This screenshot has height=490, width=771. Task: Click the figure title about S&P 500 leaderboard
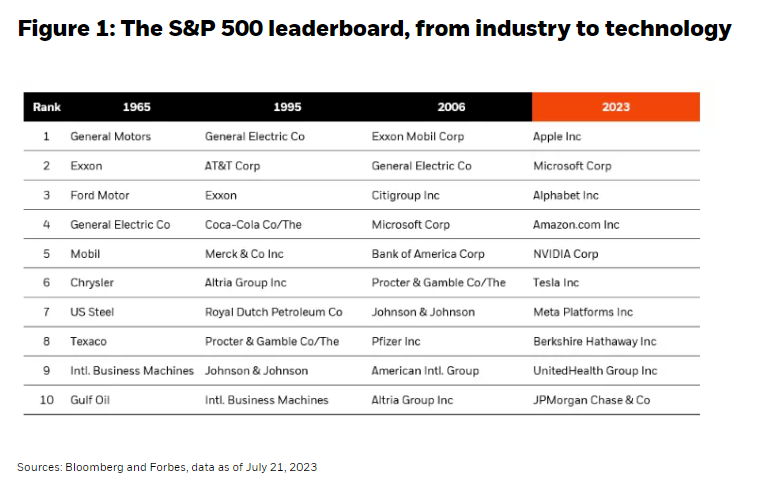point(374,29)
